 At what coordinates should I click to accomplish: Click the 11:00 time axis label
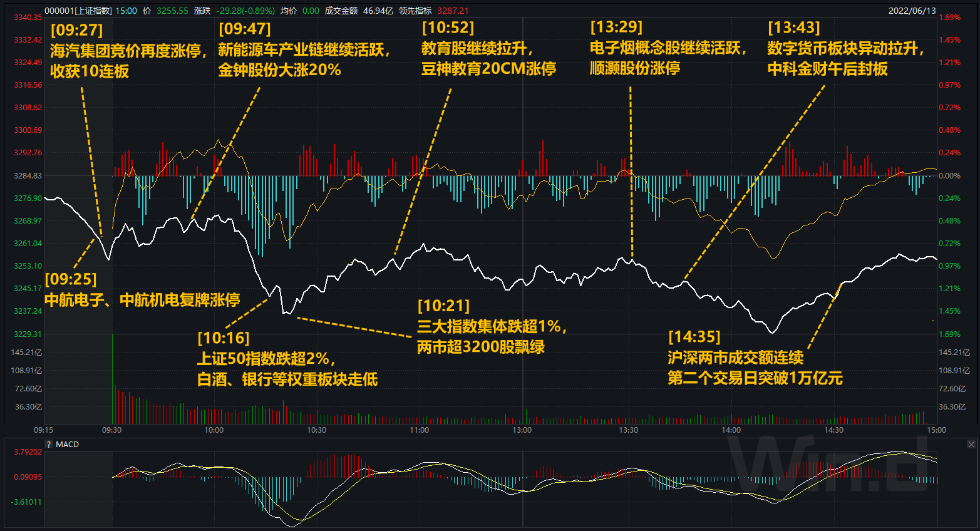[x=420, y=430]
